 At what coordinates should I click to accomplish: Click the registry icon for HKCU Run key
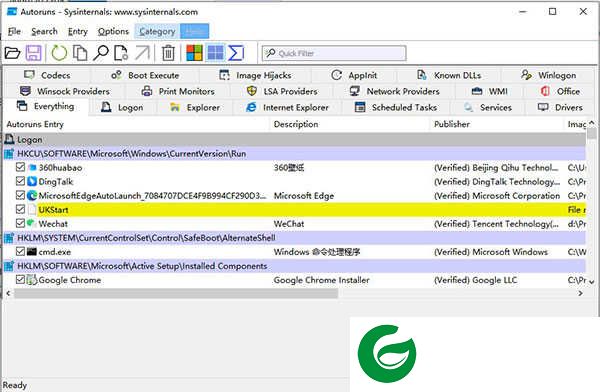[x=9, y=154]
